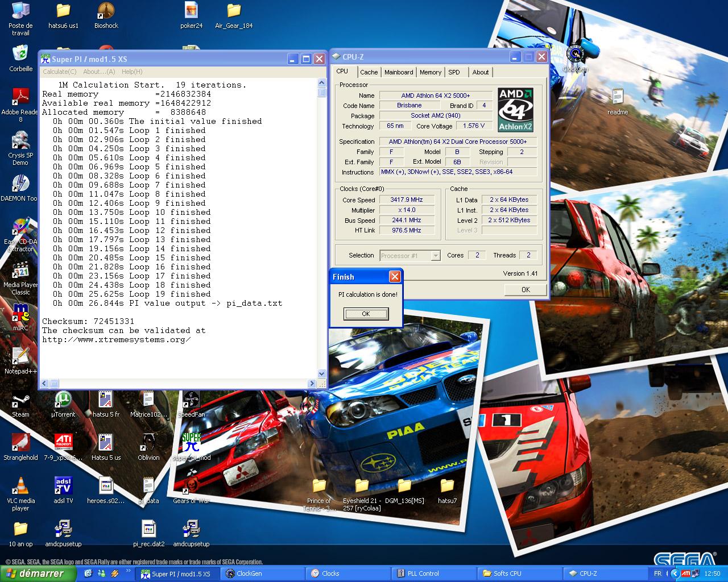Click the Bus Speed 244.1 MHz value

pyautogui.click(x=407, y=220)
